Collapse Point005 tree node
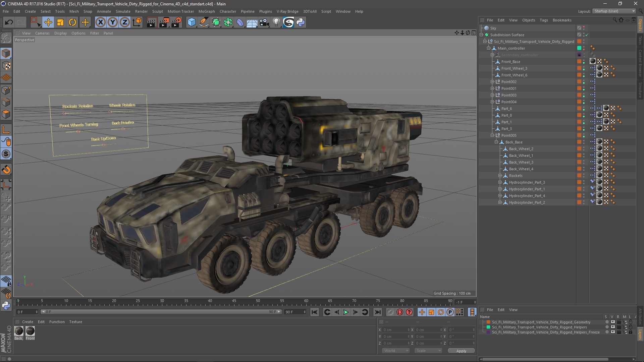The height and width of the screenshot is (362, 644). pos(493,135)
